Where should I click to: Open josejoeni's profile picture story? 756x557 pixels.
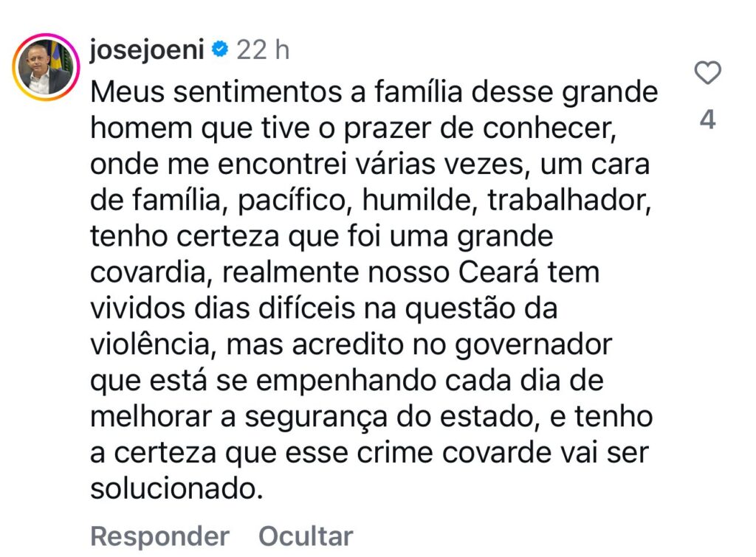pyautogui.click(x=46, y=67)
